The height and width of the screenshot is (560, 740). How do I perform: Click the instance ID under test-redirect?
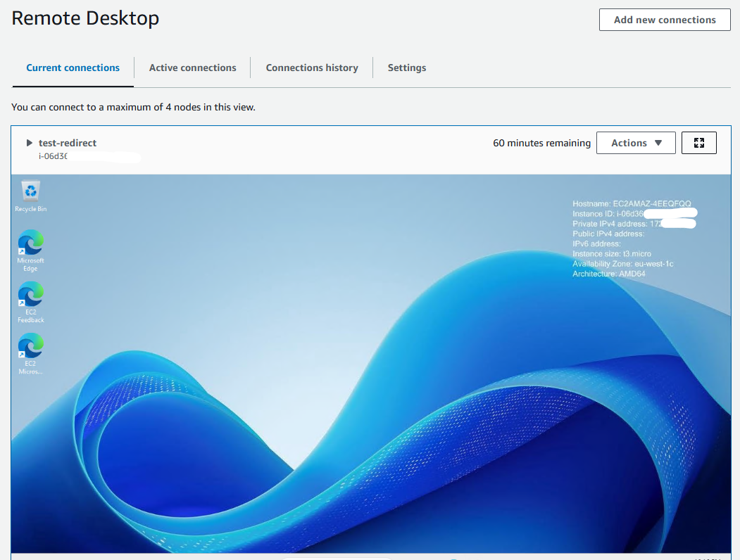click(x=54, y=156)
